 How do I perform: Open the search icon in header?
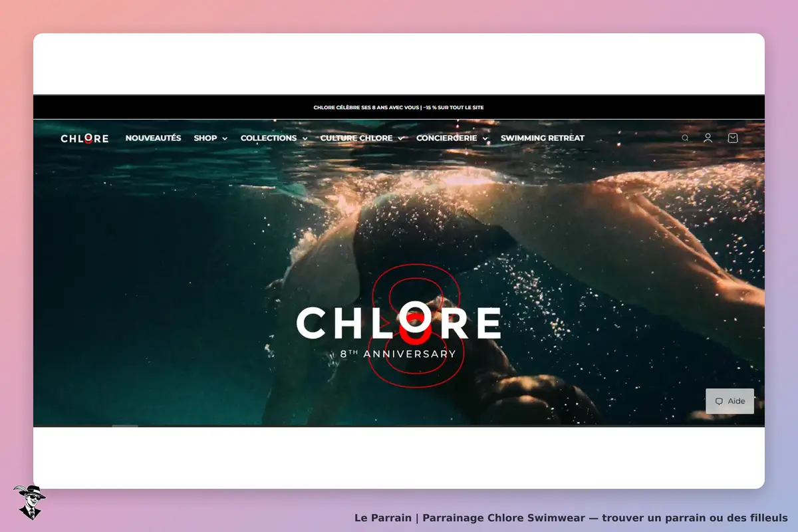[x=685, y=138]
